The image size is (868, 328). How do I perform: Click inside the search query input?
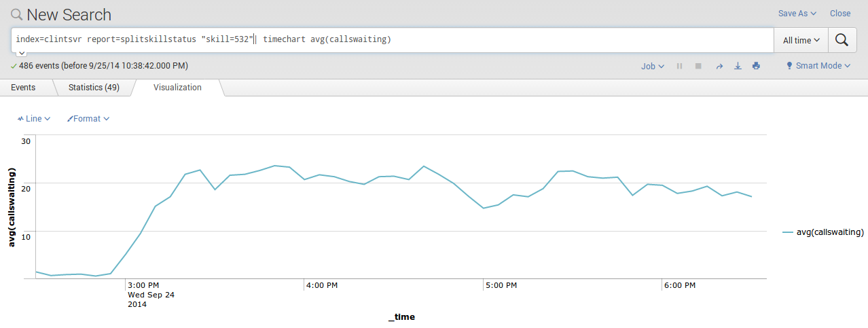475,39
